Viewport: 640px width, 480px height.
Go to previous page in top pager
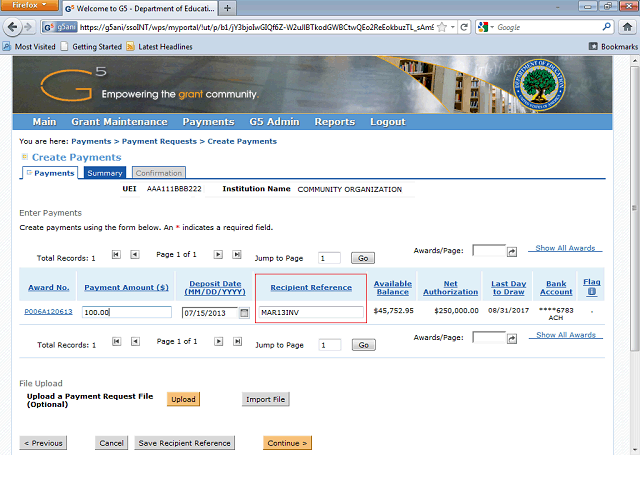(135, 255)
